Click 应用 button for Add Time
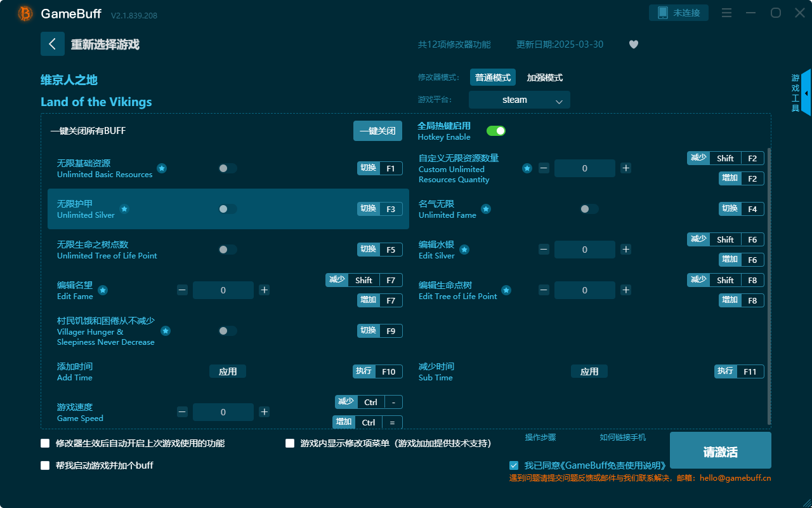The height and width of the screenshot is (508, 812). [x=228, y=371]
